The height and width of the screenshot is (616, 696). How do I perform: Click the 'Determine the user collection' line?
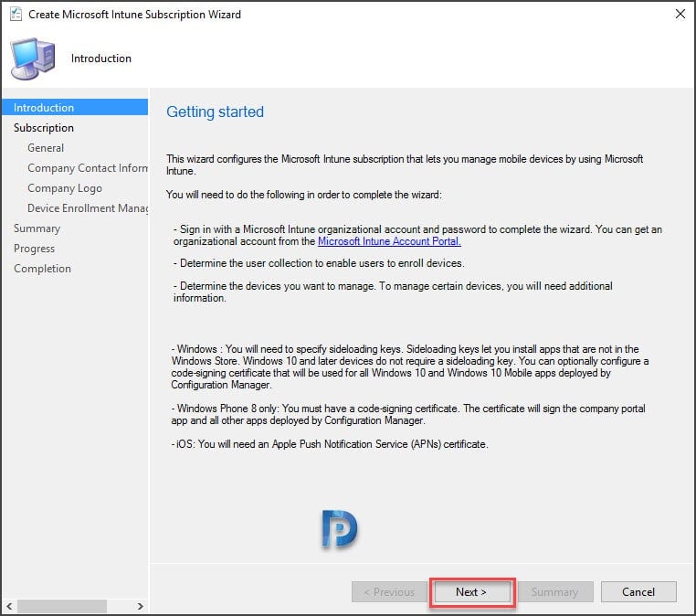319,263
